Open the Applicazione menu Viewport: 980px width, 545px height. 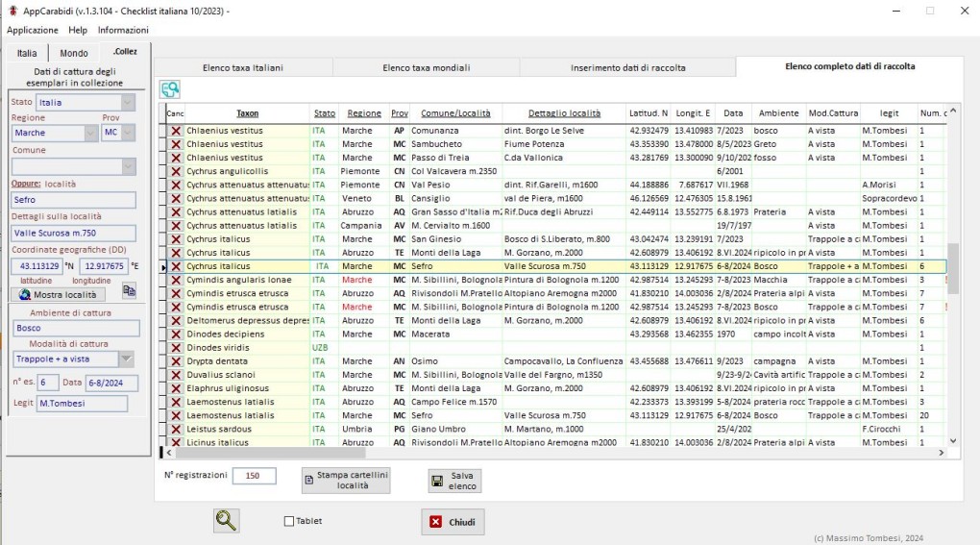(33, 30)
